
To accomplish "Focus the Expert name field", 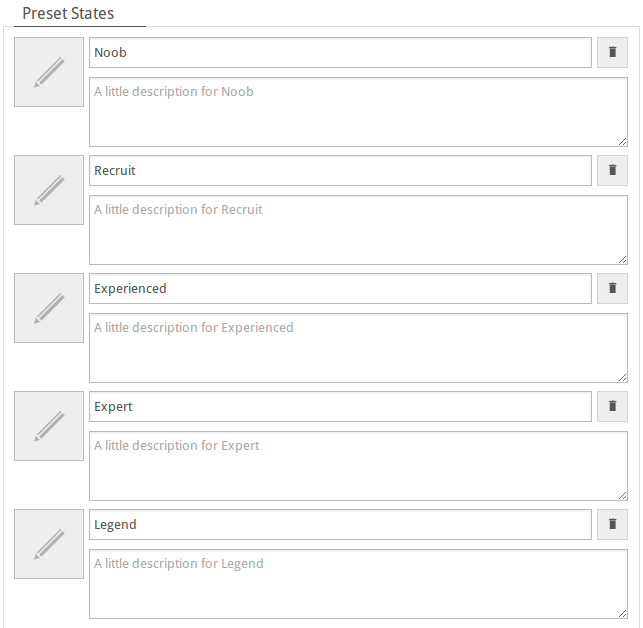I will (x=340, y=406).
